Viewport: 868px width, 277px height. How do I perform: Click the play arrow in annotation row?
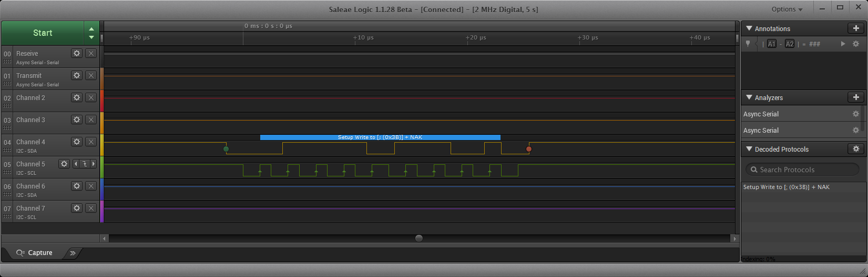pos(843,44)
